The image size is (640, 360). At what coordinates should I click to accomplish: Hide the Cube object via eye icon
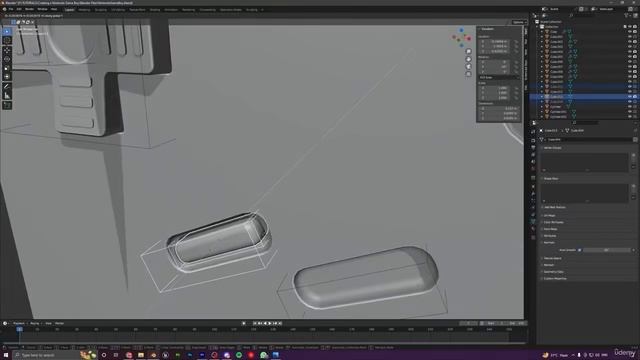(630, 31)
